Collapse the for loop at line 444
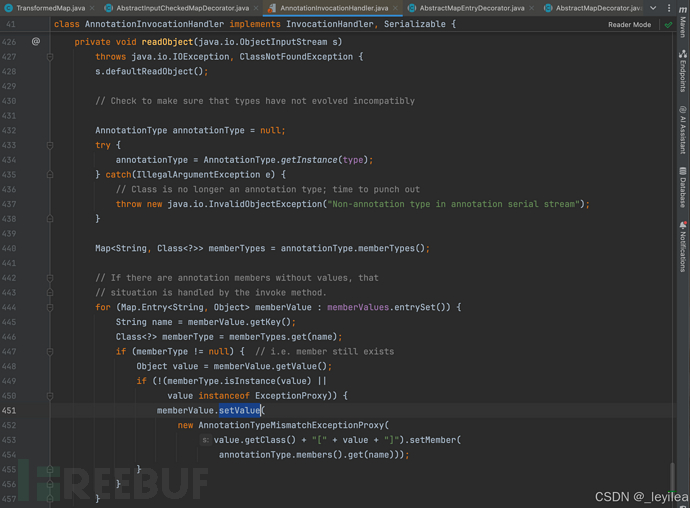This screenshot has height=508, width=690. [x=50, y=307]
